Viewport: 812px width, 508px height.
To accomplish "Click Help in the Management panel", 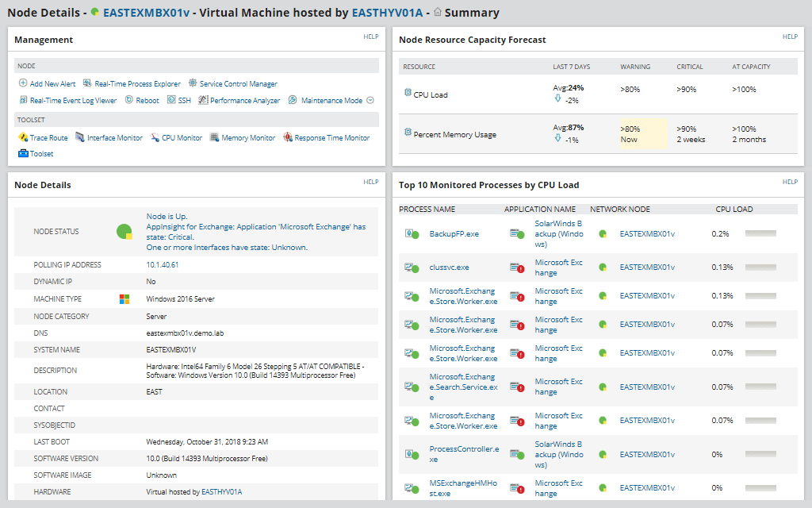I will pos(370,37).
